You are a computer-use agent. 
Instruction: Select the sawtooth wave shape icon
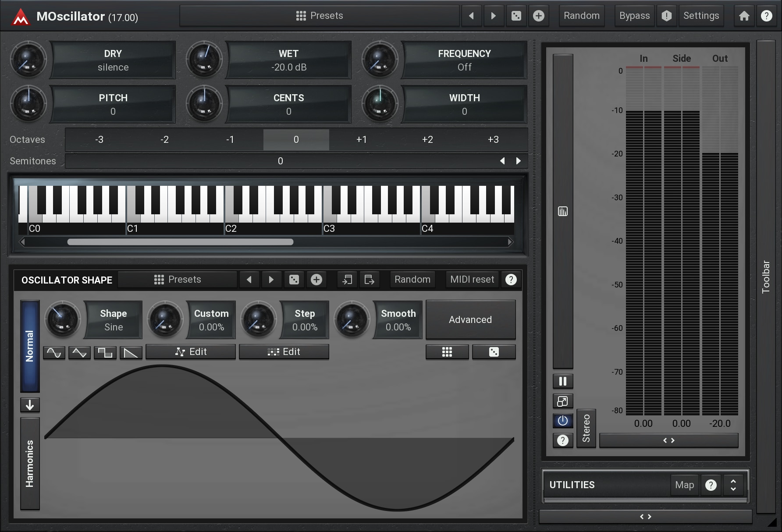tap(131, 352)
